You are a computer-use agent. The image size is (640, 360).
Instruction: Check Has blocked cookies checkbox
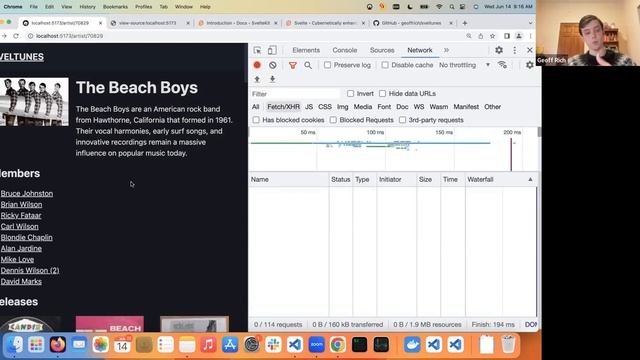click(256, 120)
